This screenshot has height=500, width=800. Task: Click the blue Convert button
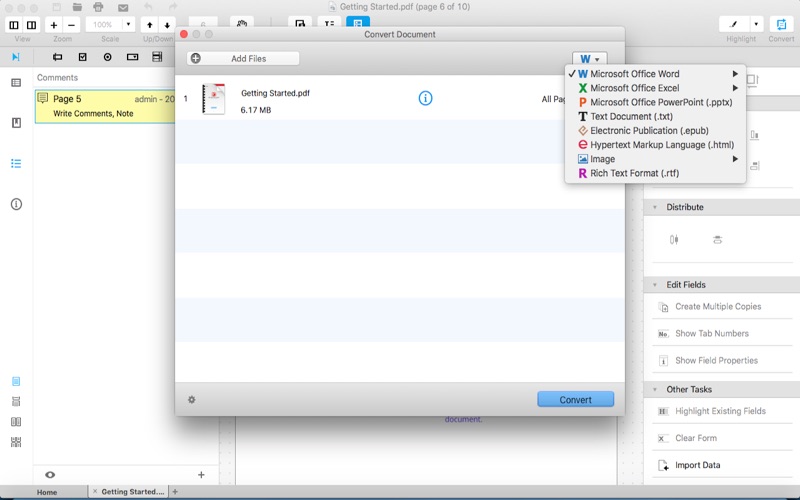576,399
